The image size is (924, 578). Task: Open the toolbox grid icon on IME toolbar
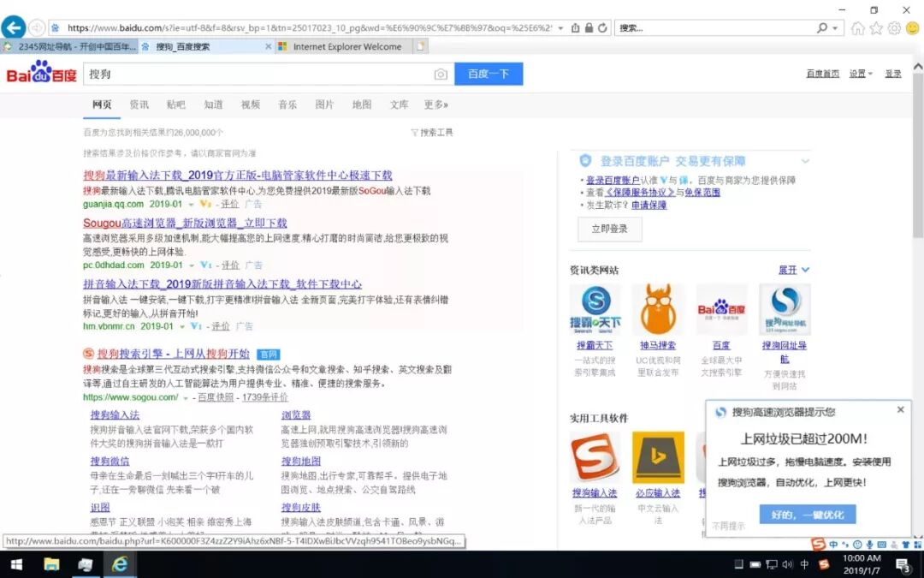pyautogui.click(x=917, y=545)
